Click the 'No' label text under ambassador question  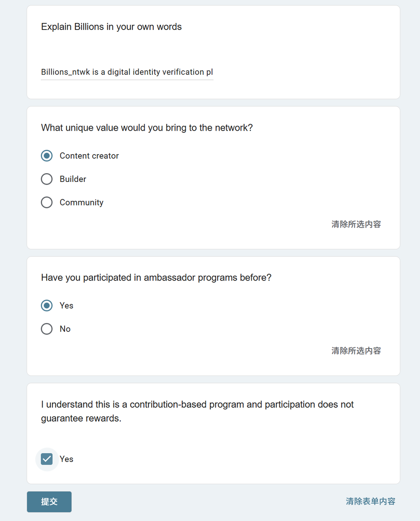tap(65, 329)
